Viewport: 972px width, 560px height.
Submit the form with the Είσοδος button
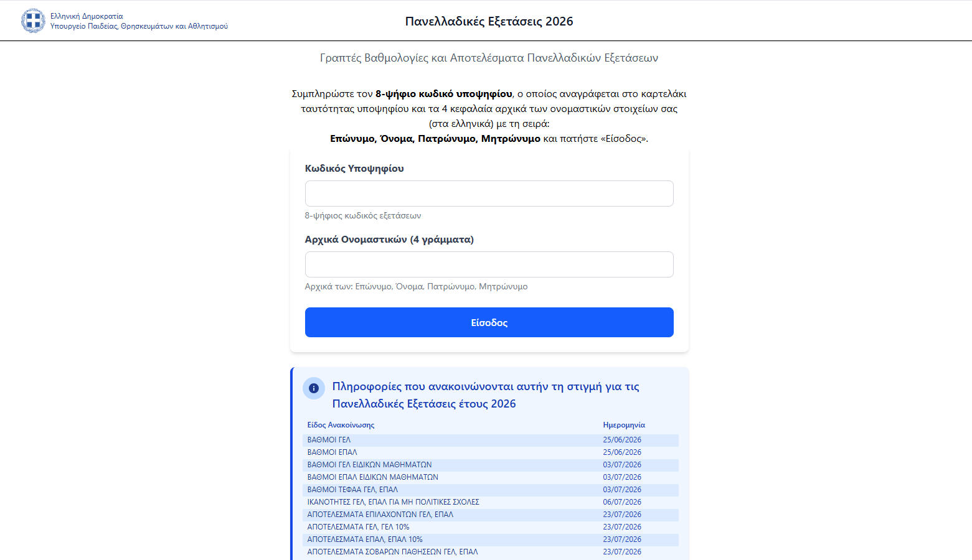(489, 322)
